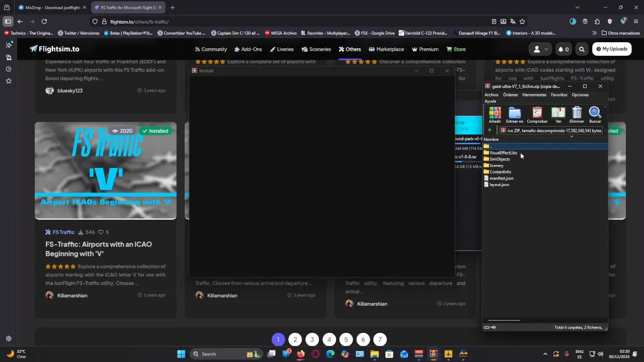Click the translate page icon
The height and width of the screenshot is (362, 644).
513,22
